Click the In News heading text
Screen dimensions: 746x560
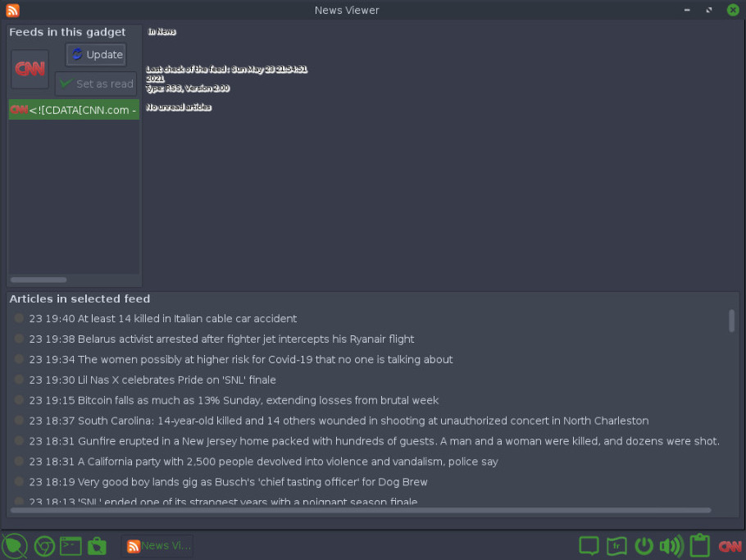click(x=161, y=31)
